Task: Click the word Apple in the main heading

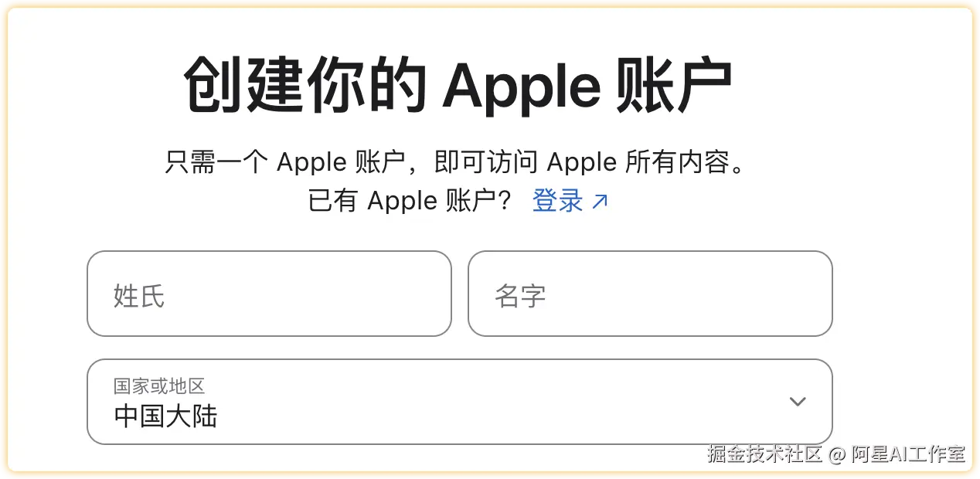Action: (521, 87)
